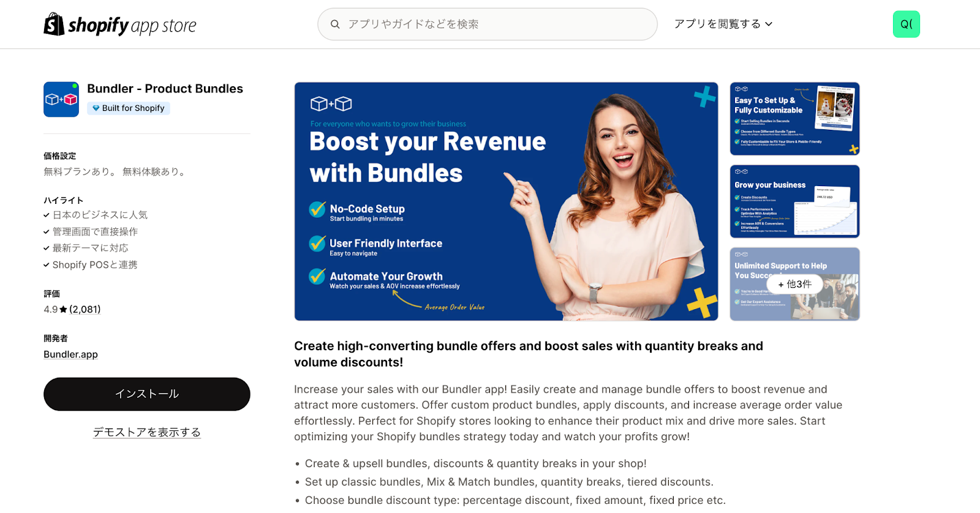Click the + 他3件 more images button
This screenshot has height=513, width=980.
pos(795,284)
